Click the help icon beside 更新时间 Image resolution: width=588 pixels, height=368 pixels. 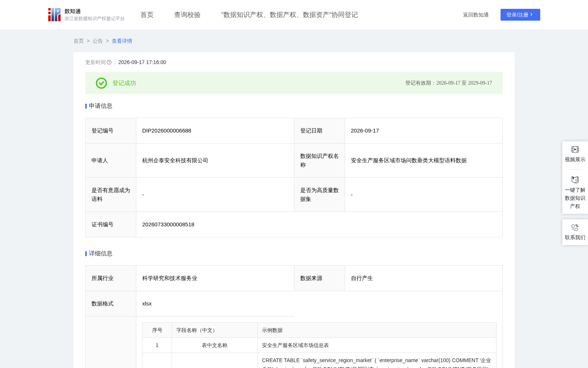(109, 62)
